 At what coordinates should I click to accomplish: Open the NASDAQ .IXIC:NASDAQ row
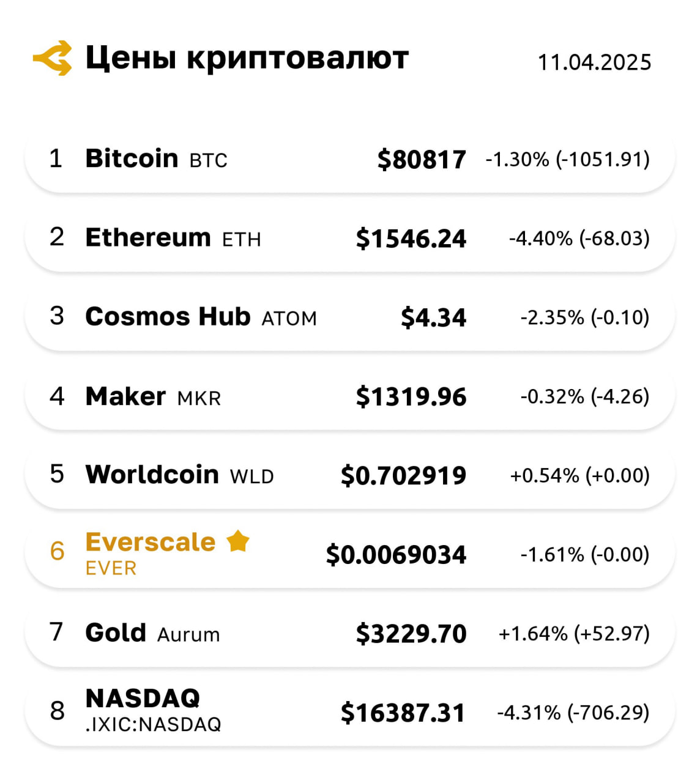[350, 711]
